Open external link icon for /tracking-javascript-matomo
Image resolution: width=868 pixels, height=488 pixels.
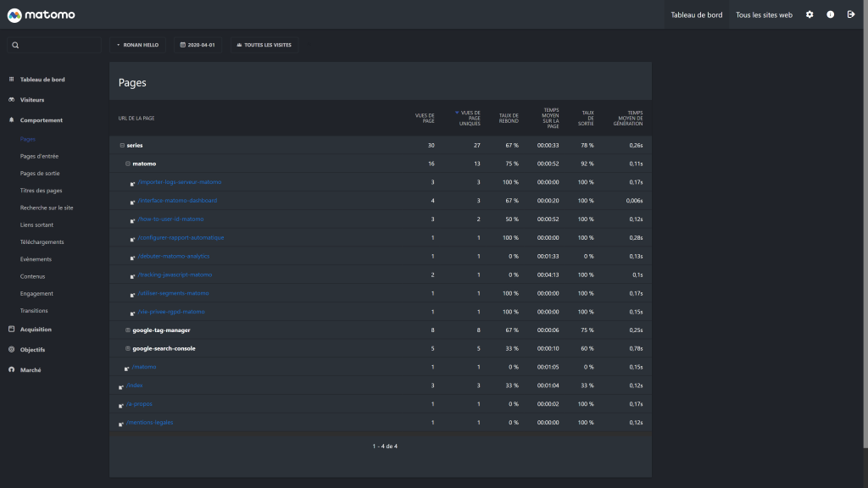(x=132, y=277)
